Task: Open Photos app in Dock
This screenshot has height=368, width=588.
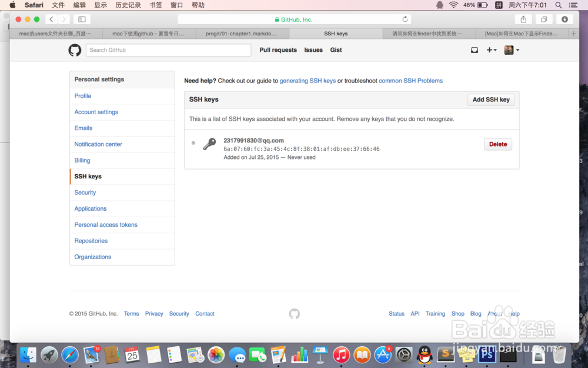Action: click(x=216, y=355)
